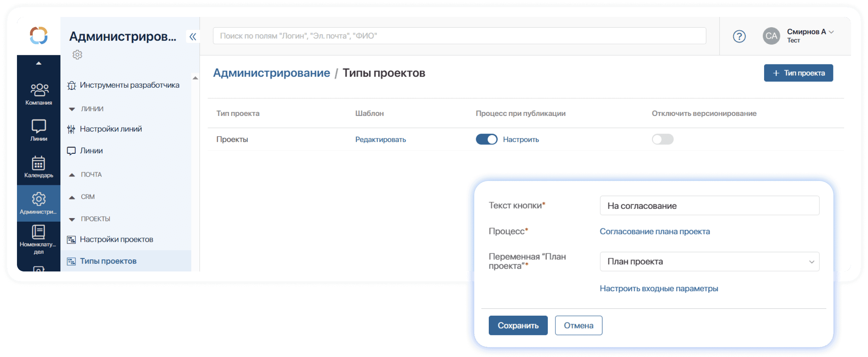The width and height of the screenshot is (868, 357).
Task: Collapse the admin panel with double-chevron icon
Action: tap(193, 37)
